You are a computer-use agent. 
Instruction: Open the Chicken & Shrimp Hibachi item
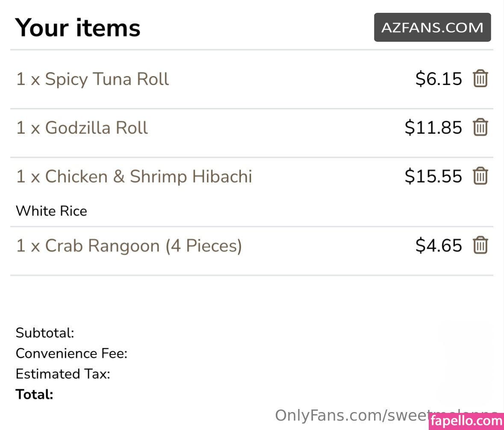[x=134, y=177]
